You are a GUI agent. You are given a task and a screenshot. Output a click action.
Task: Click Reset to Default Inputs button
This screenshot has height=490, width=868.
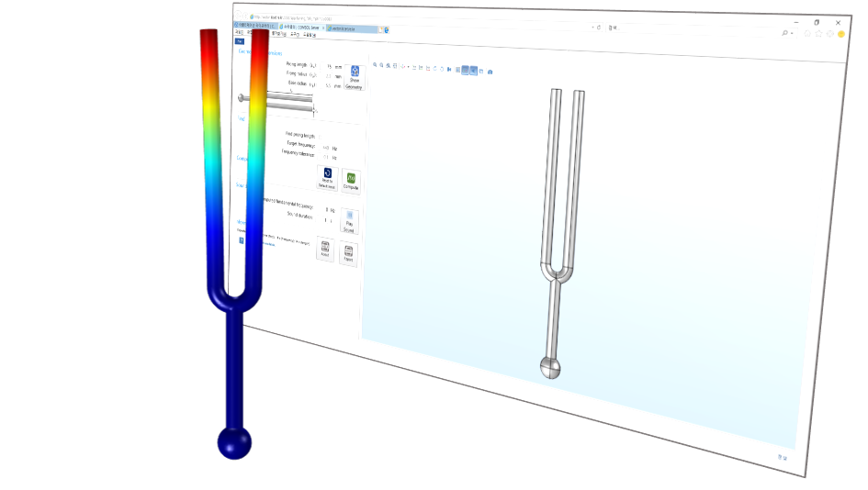(x=328, y=178)
